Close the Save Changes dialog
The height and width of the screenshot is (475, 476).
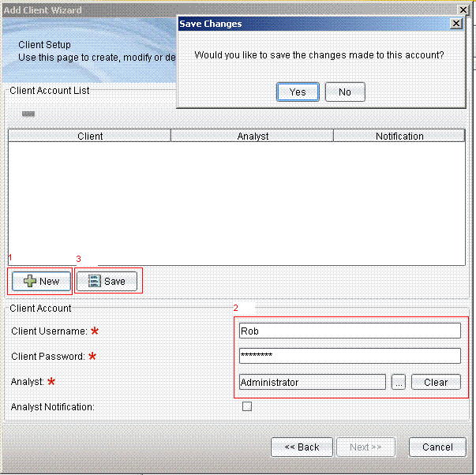click(x=456, y=24)
